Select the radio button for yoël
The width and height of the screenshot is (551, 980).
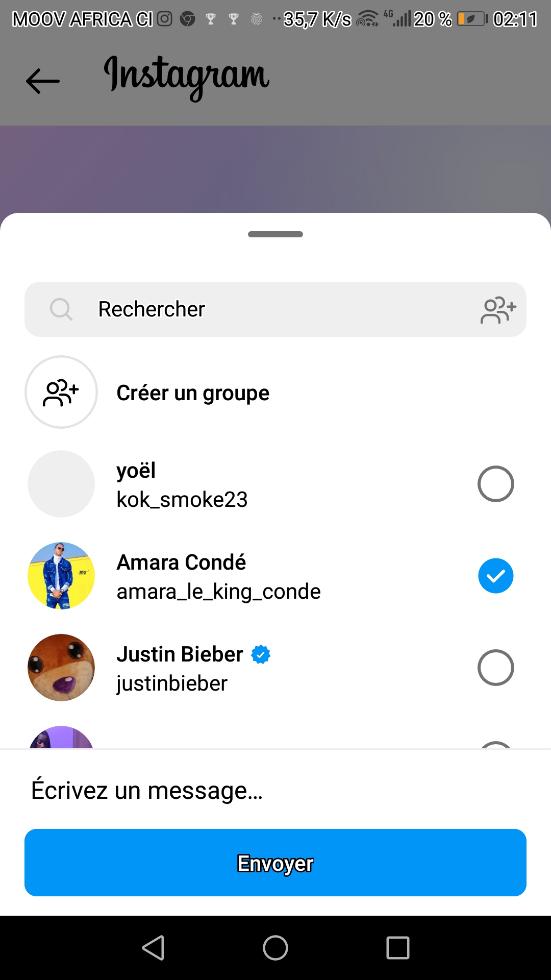pyautogui.click(x=495, y=484)
